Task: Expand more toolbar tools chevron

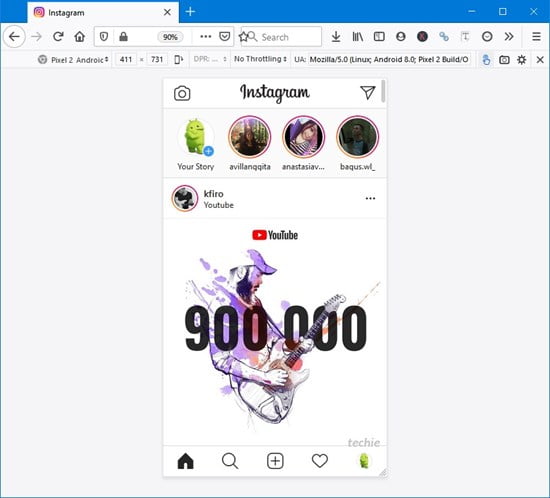Action: point(509,36)
